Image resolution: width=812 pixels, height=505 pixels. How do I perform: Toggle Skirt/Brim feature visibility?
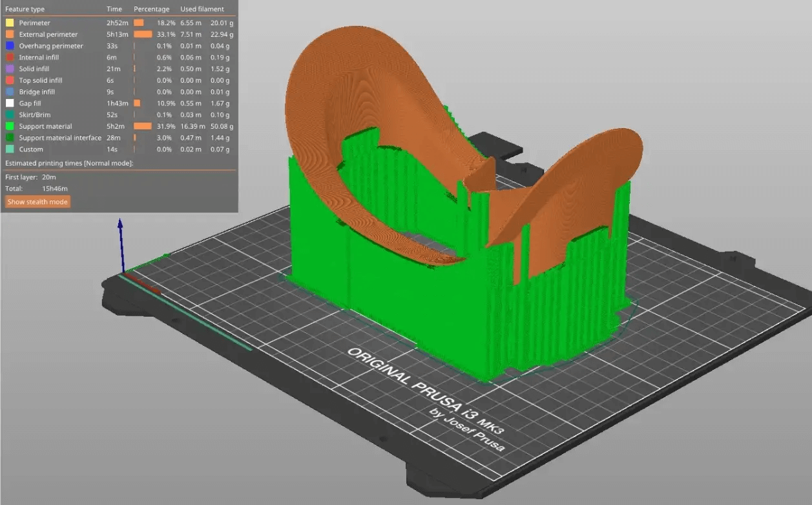tap(35, 115)
